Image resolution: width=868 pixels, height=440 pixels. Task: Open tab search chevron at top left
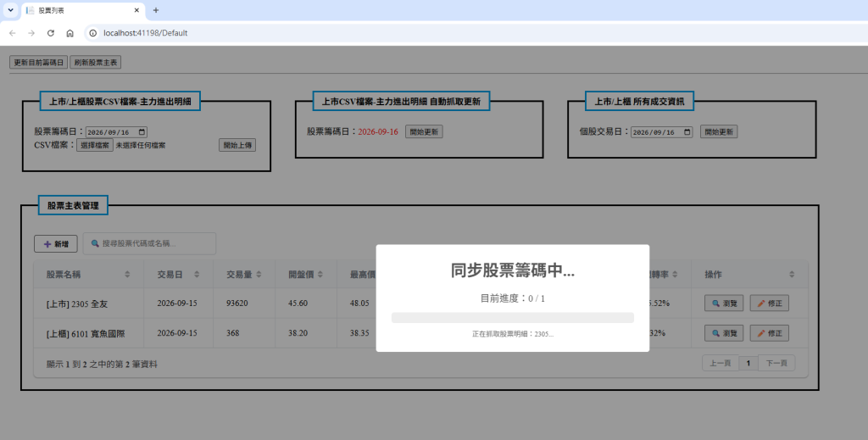pos(10,10)
